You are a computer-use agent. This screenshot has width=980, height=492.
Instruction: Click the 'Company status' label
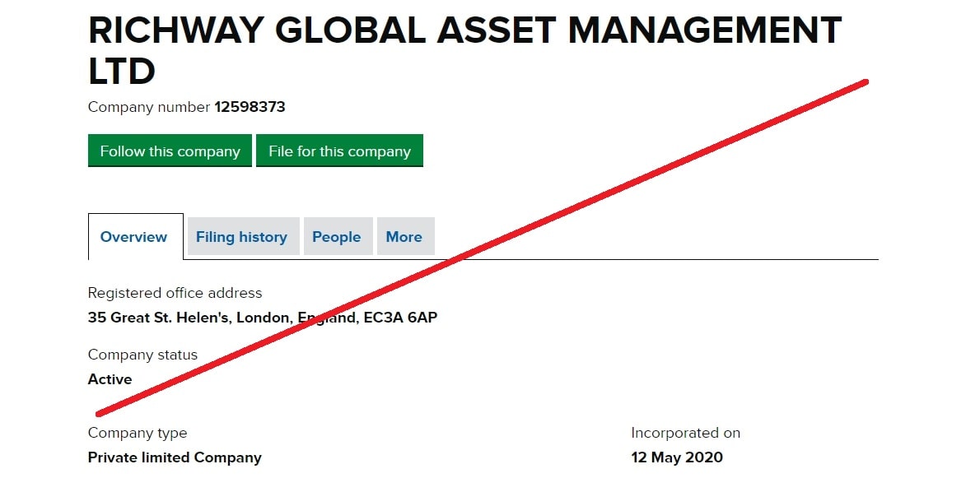[142, 355]
